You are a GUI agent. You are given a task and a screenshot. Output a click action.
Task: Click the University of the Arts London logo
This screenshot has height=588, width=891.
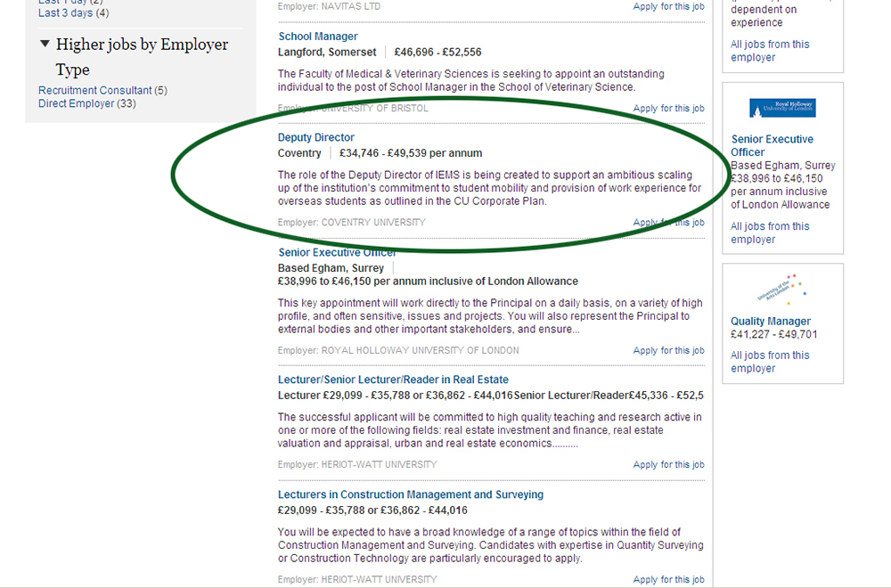[782, 290]
